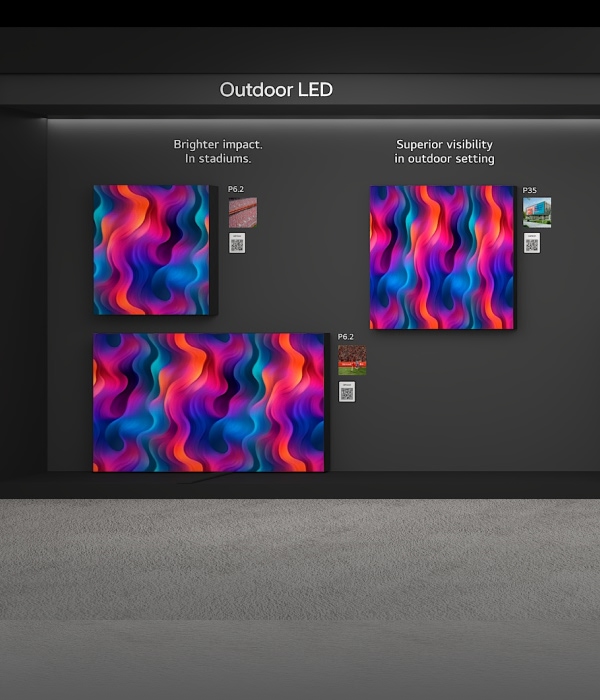600x700 pixels.
Task: Open the building billboard thumbnail under P35
Action: coord(536,212)
